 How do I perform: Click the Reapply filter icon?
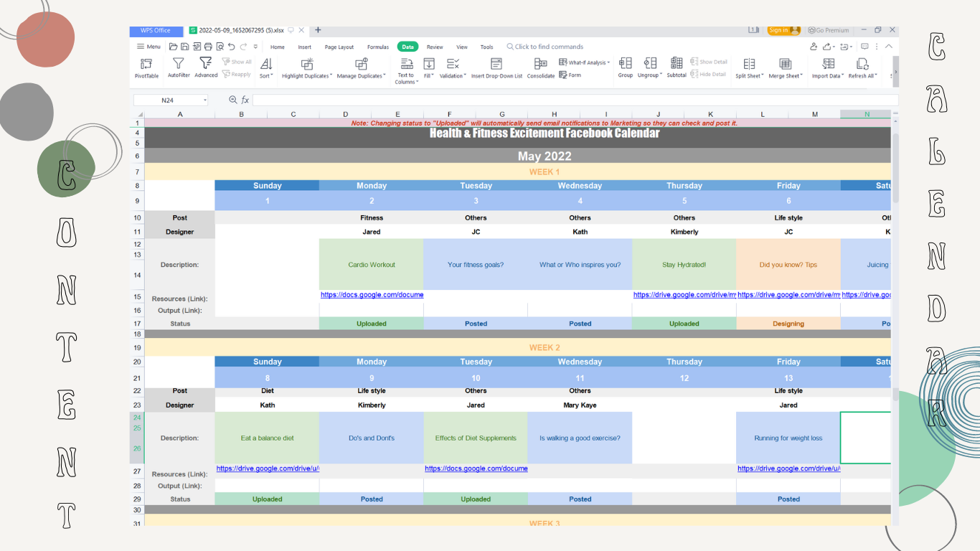click(226, 74)
